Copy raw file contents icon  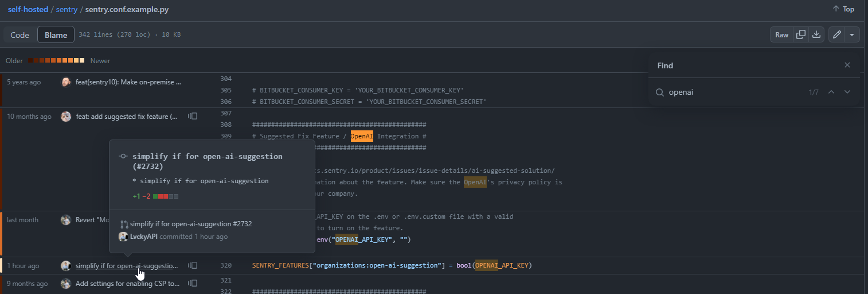[801, 35]
